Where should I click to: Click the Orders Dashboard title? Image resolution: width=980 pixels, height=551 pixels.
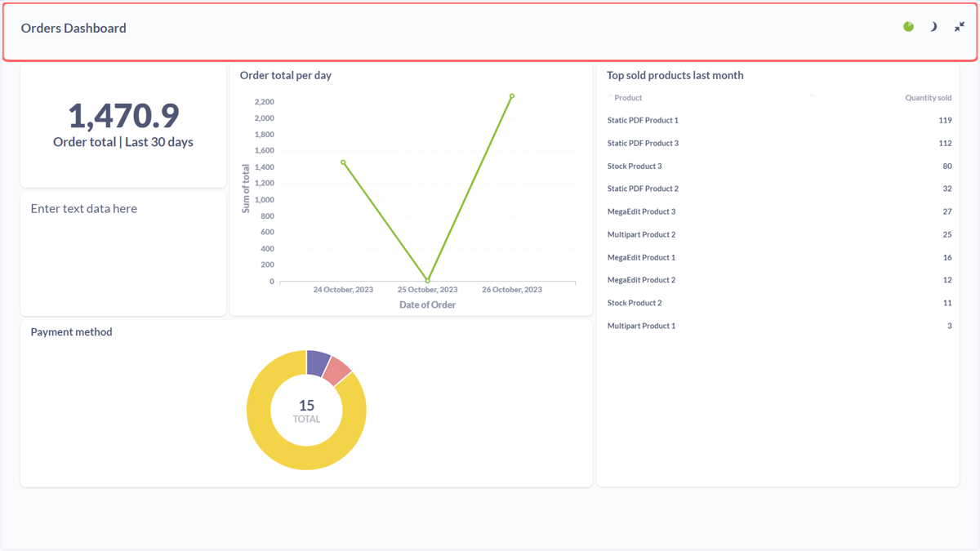[x=73, y=28]
